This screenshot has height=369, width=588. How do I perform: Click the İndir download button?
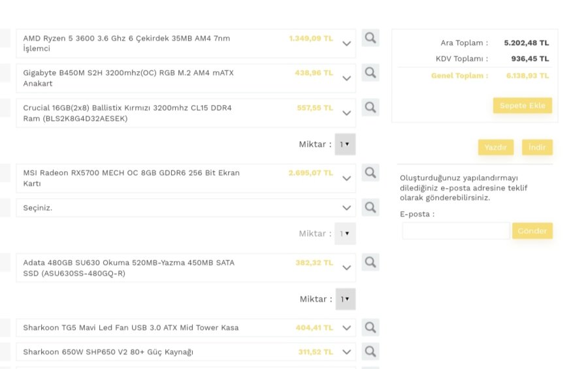coord(537,148)
